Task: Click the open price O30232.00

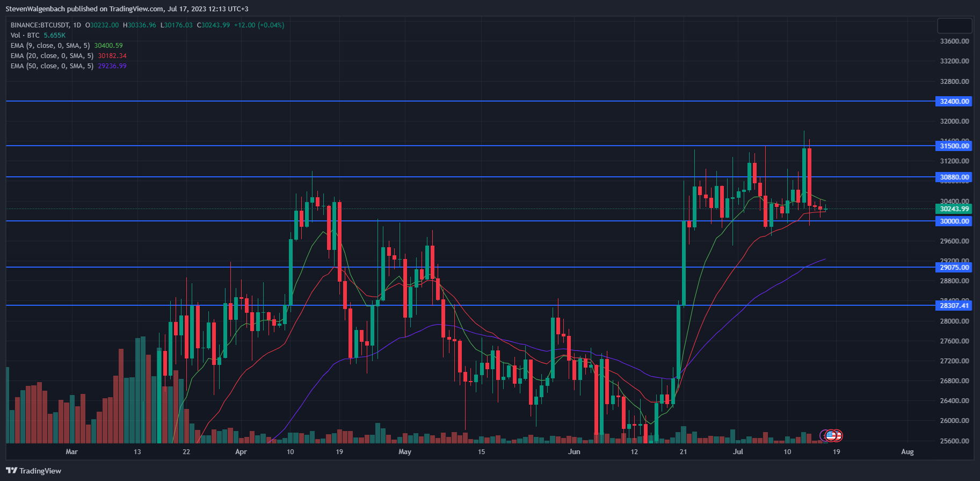Action: (x=102, y=25)
